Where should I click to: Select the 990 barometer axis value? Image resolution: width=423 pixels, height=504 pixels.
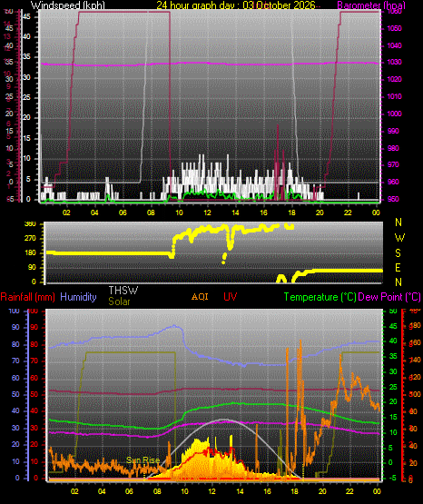(x=393, y=131)
